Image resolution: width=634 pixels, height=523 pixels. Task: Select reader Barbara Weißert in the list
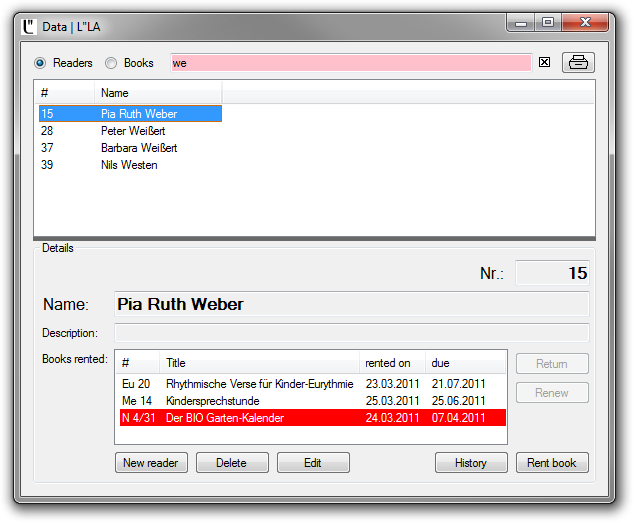pos(138,148)
